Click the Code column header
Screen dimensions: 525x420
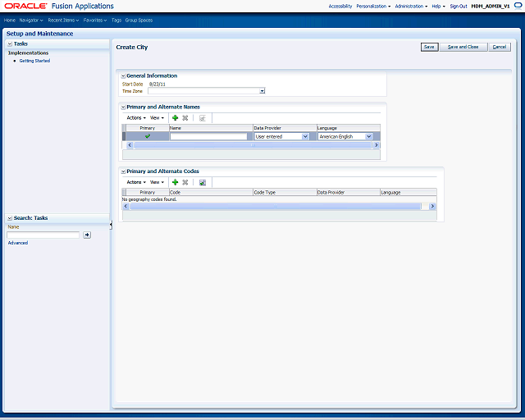pyautogui.click(x=211, y=192)
